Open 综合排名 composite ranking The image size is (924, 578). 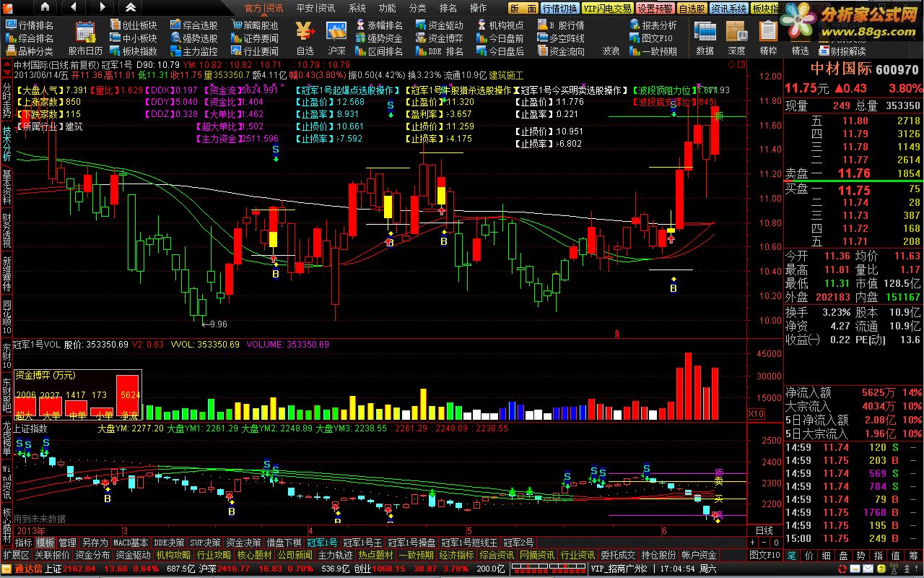pos(30,38)
